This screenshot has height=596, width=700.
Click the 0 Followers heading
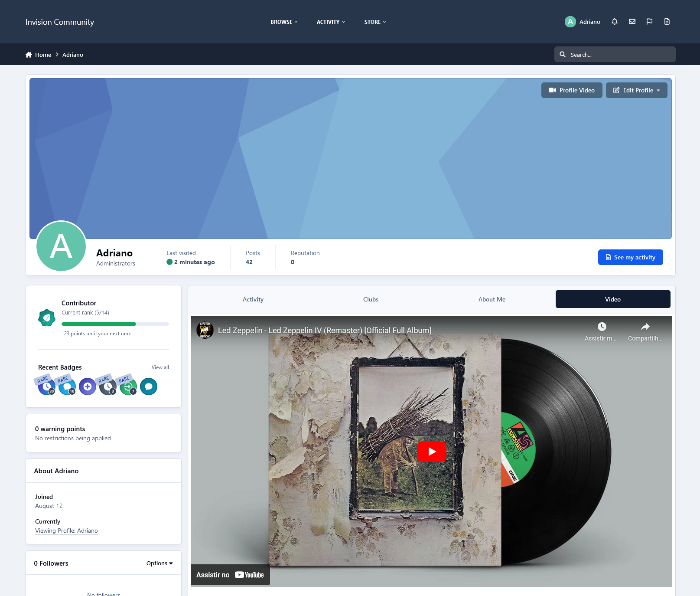pyautogui.click(x=51, y=563)
